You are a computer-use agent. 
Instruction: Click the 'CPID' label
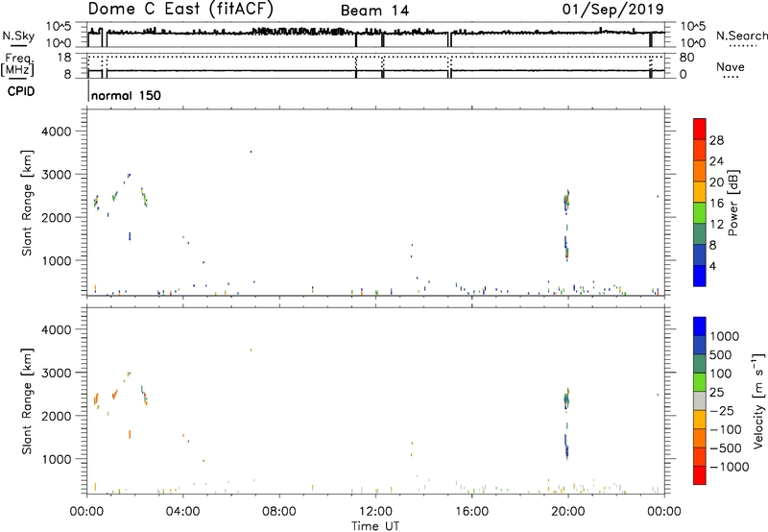21,91
